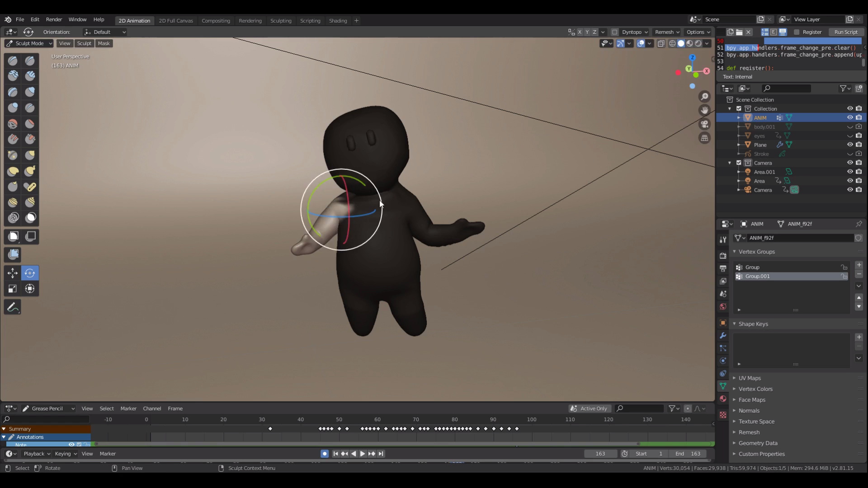This screenshot has width=868, height=488.
Task: Toggle line numbers in text editor
Action: [x=765, y=32]
